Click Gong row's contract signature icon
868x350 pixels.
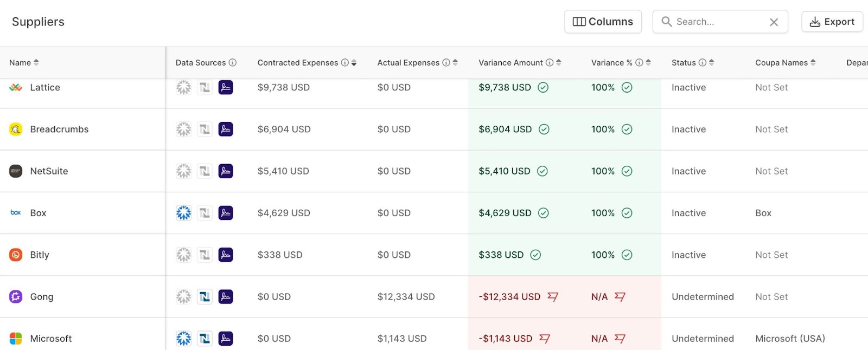tap(226, 297)
